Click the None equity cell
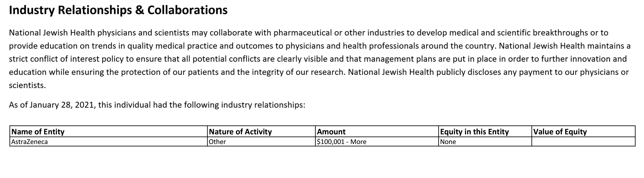This screenshot has height=178, width=644. (485, 142)
